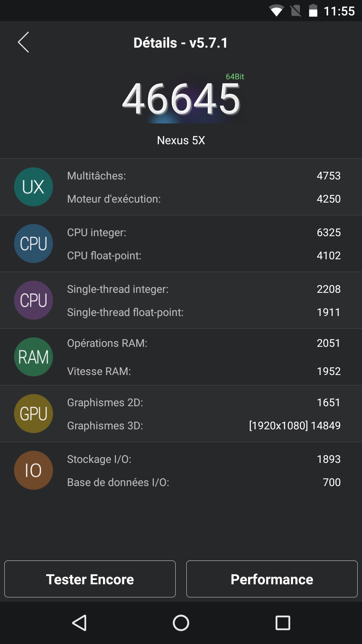Tap the purple CPU single-thread icon

(x=34, y=300)
